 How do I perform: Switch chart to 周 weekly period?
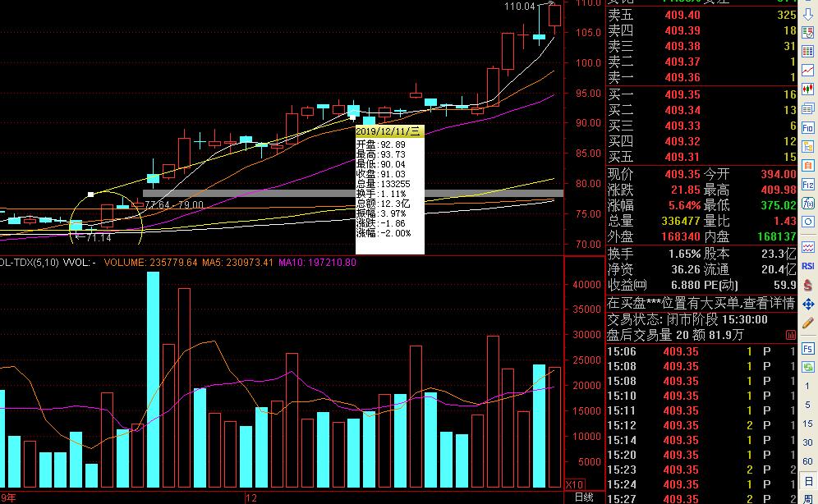click(807, 499)
